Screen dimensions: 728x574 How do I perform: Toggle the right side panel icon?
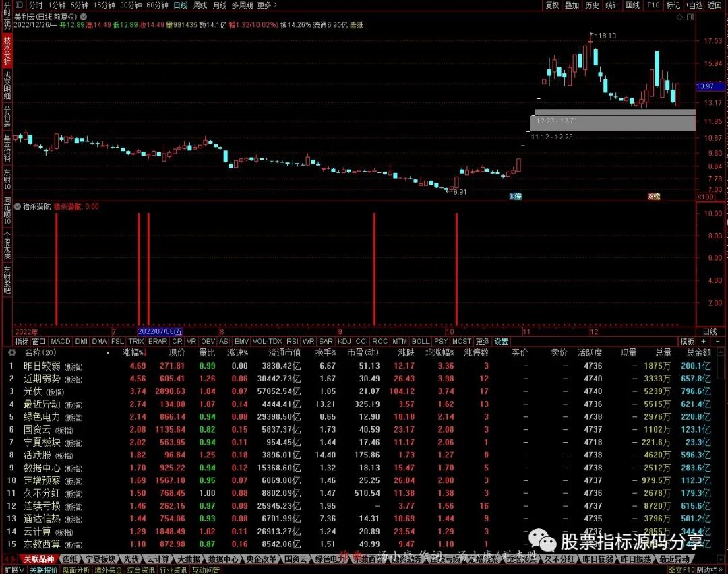(690, 17)
